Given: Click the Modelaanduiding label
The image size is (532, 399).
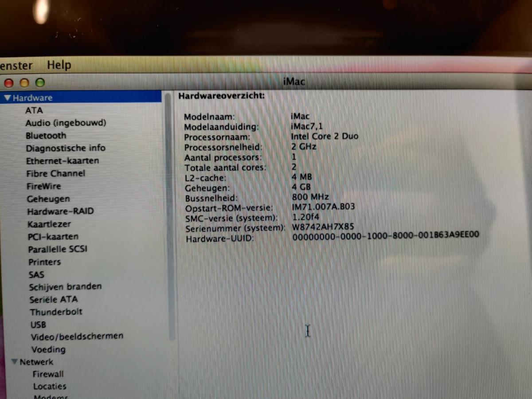Looking at the screenshot, I should [x=221, y=127].
